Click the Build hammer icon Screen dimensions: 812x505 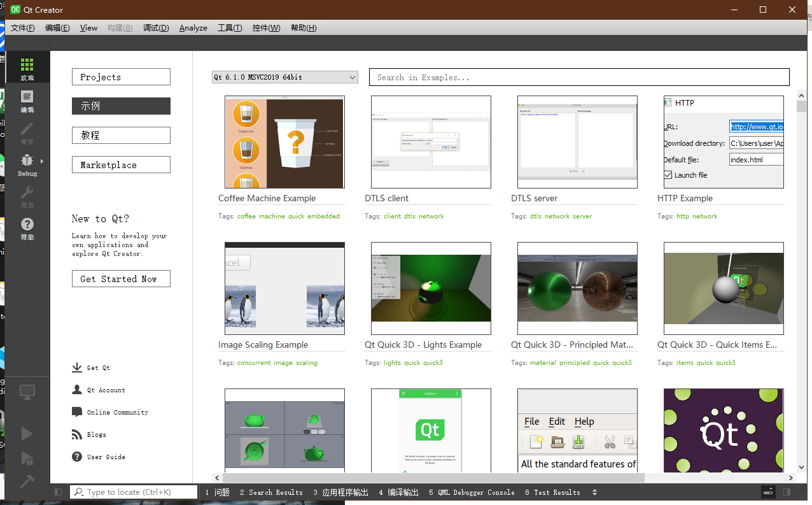coord(27,481)
